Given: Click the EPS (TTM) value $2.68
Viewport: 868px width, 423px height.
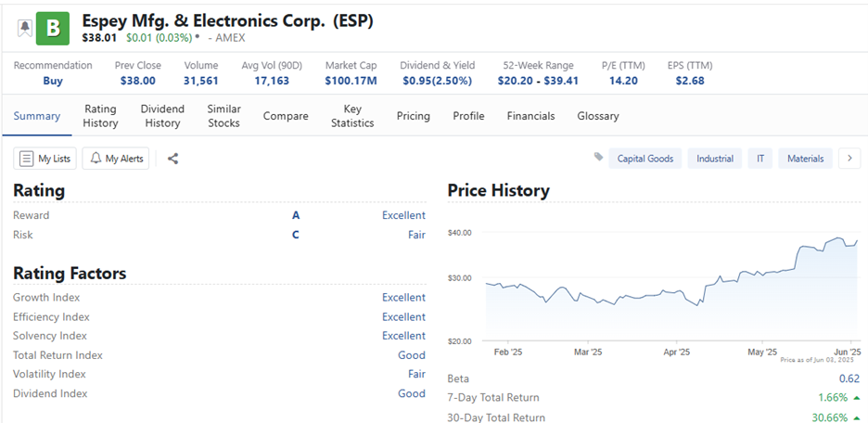Looking at the screenshot, I should (x=690, y=81).
